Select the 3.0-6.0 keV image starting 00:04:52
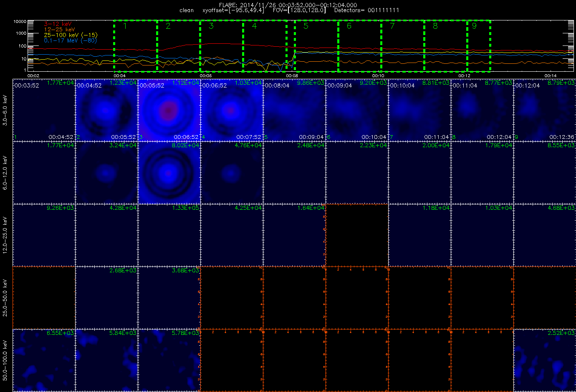The image size is (576, 392). tap(106, 110)
